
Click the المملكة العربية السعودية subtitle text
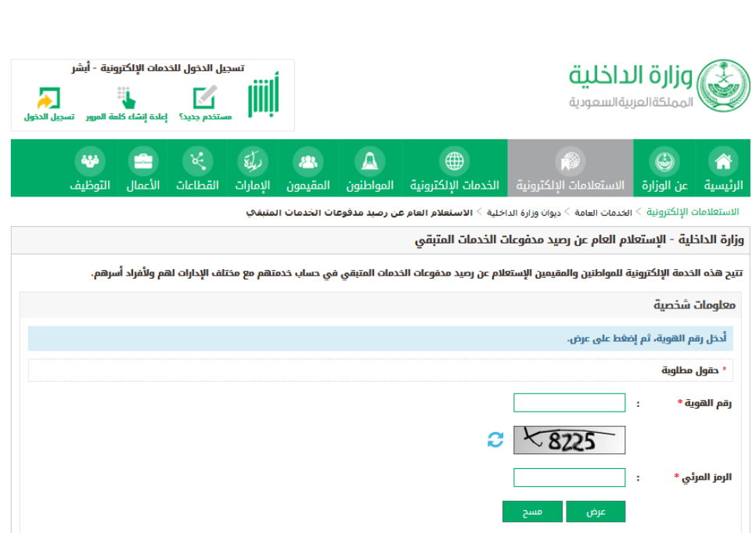point(631,103)
